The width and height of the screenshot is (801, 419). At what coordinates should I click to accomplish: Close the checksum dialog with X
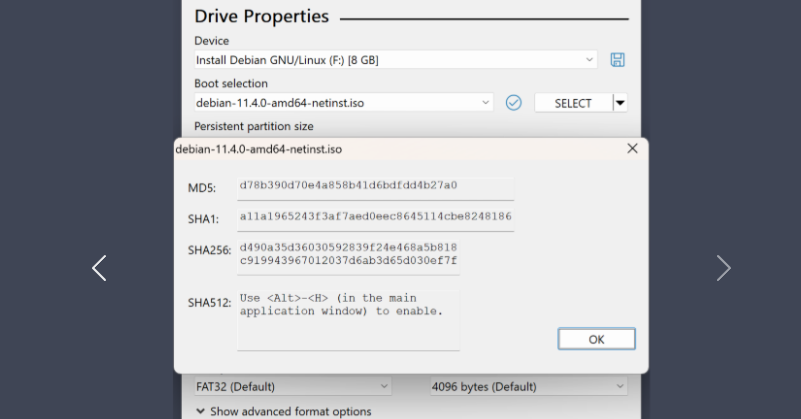[x=632, y=148]
